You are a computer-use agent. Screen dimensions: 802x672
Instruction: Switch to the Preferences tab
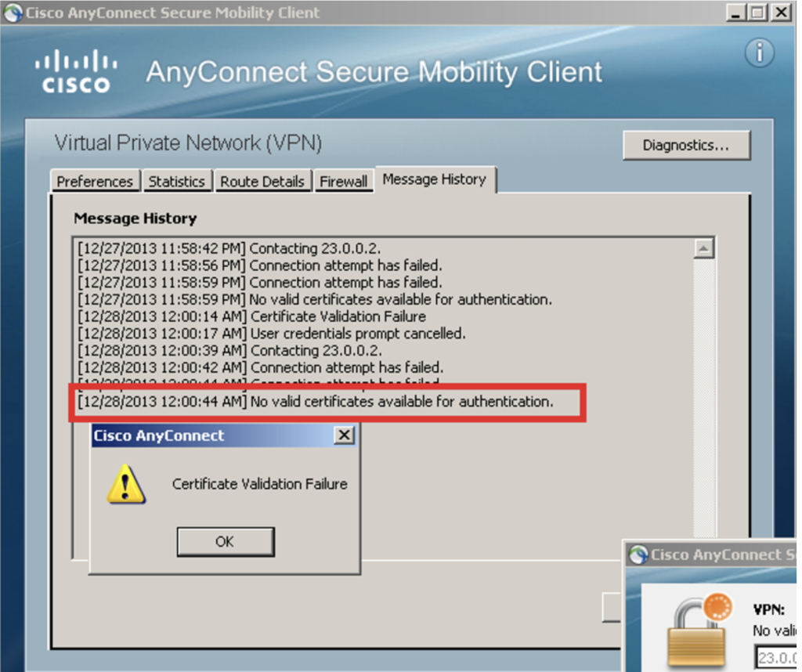coord(95,182)
